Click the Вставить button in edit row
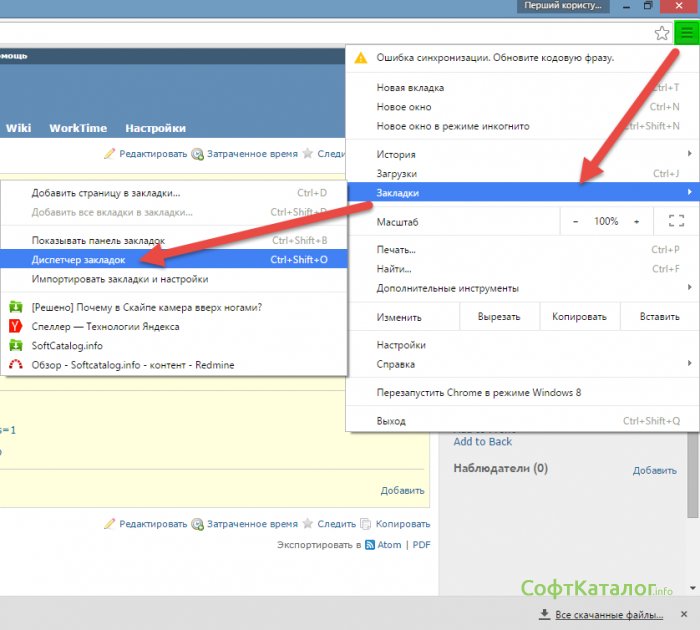This screenshot has width=700, height=630. pos(659,316)
